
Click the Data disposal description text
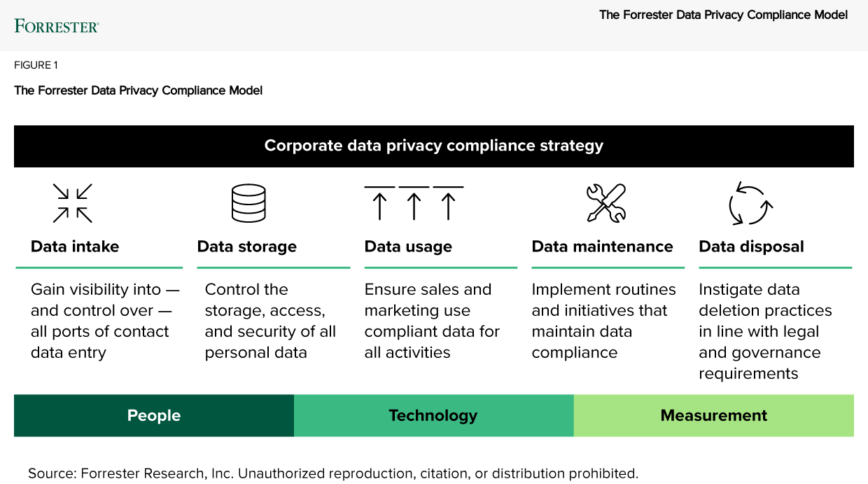click(765, 331)
